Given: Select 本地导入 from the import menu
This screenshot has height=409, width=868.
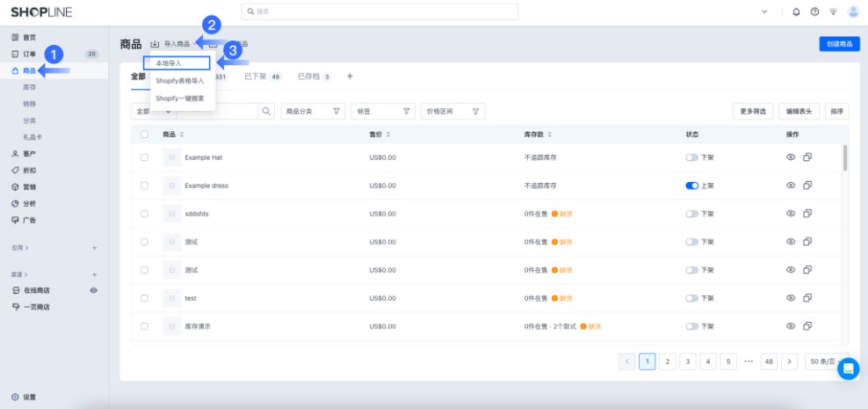Looking at the screenshot, I should (x=177, y=63).
